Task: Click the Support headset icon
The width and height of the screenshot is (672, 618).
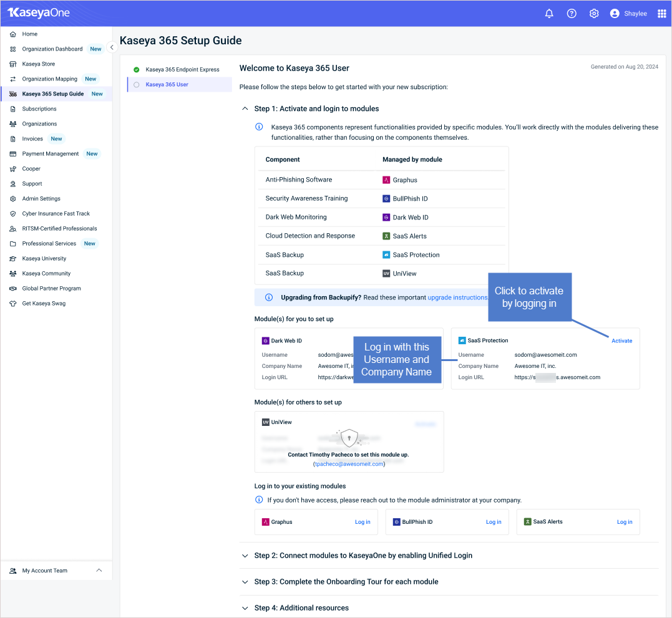Action: coord(13,184)
